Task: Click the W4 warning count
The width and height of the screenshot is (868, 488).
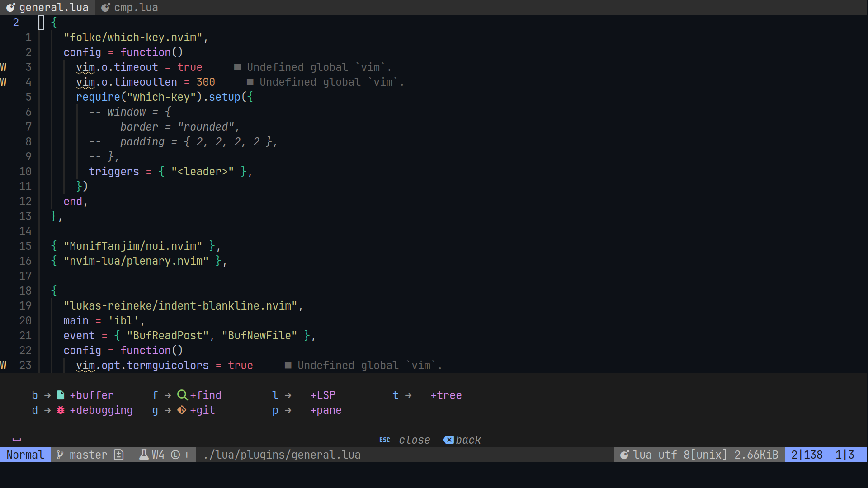Action: pyautogui.click(x=158, y=455)
